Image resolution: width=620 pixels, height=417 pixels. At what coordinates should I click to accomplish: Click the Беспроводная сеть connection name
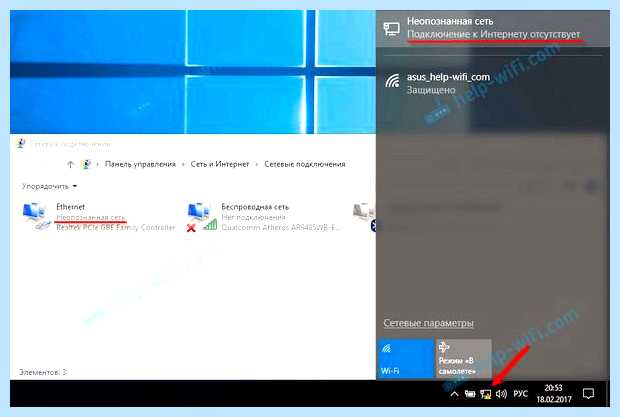[255, 207]
